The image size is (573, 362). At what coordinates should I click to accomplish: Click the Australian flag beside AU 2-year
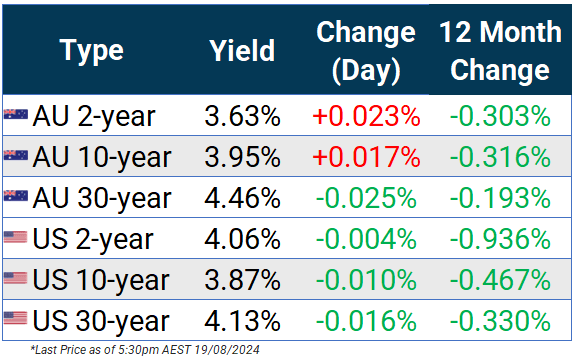coord(16,115)
